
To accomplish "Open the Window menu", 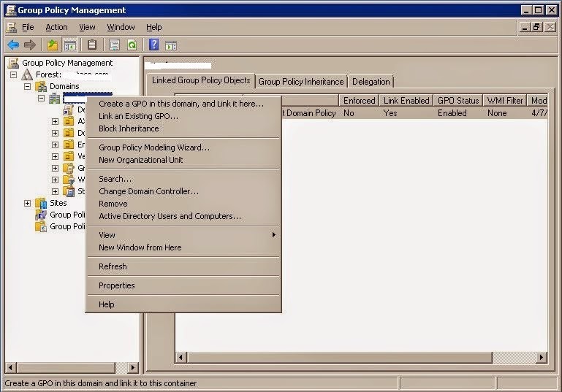I will [x=121, y=27].
